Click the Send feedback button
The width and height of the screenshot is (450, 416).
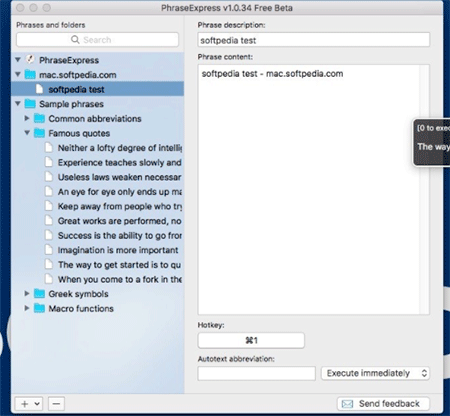pos(383,404)
